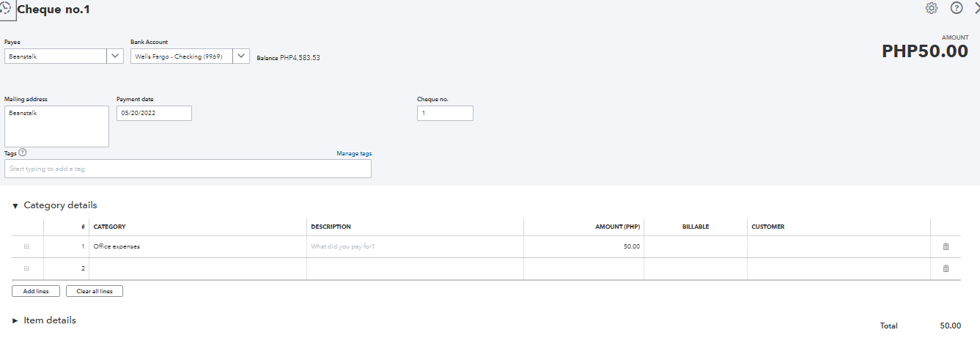The width and height of the screenshot is (980, 338).
Task: Click the Clear all lines button
Action: coord(95,291)
